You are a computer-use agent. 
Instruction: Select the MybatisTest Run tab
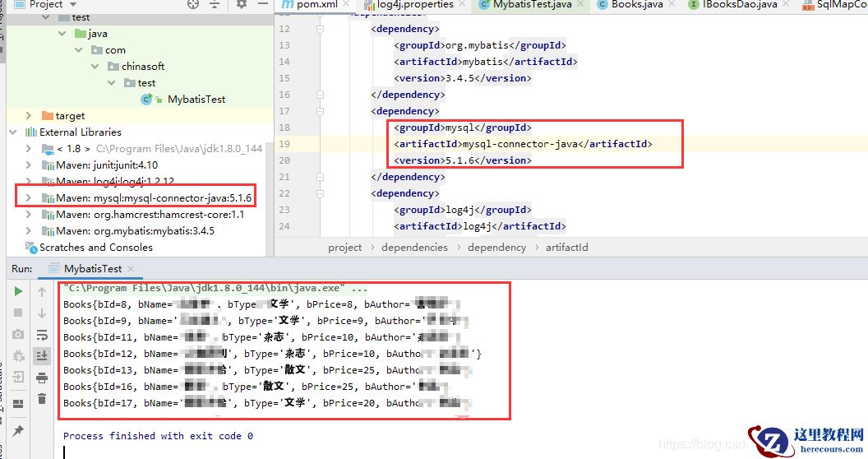(92, 268)
